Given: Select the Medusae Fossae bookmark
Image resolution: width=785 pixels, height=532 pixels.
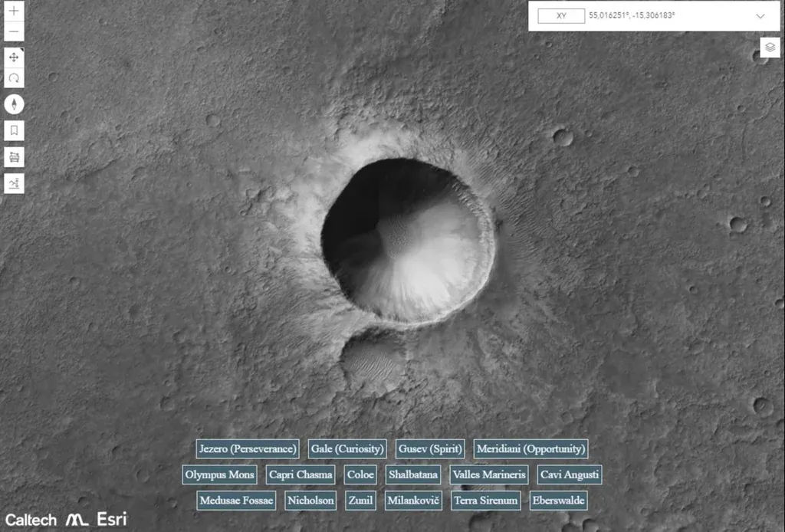Looking at the screenshot, I should pos(236,501).
